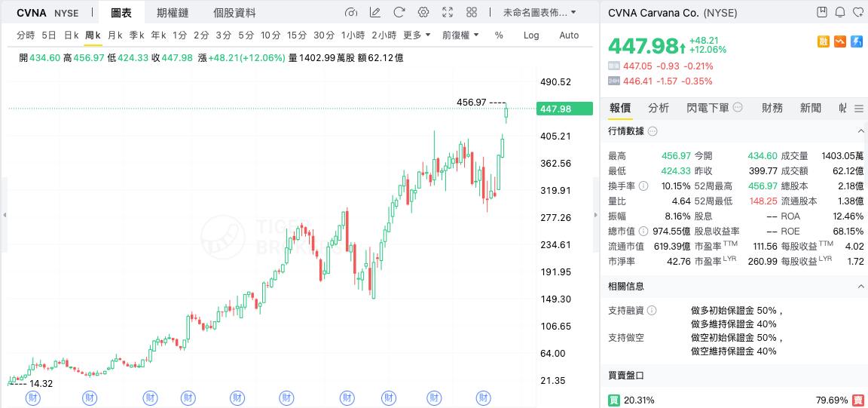The height and width of the screenshot is (408, 868).
Task: Select the 2小時 timeframe
Action: pos(384,35)
